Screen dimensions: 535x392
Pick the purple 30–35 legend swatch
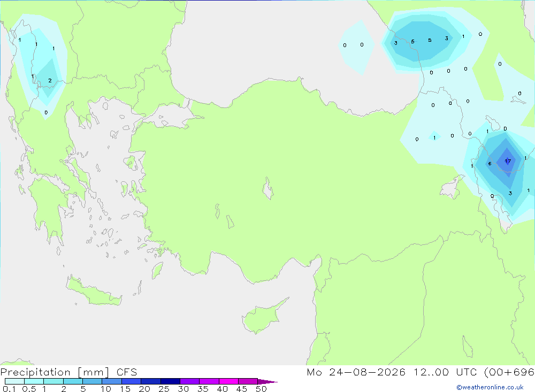tap(189, 381)
